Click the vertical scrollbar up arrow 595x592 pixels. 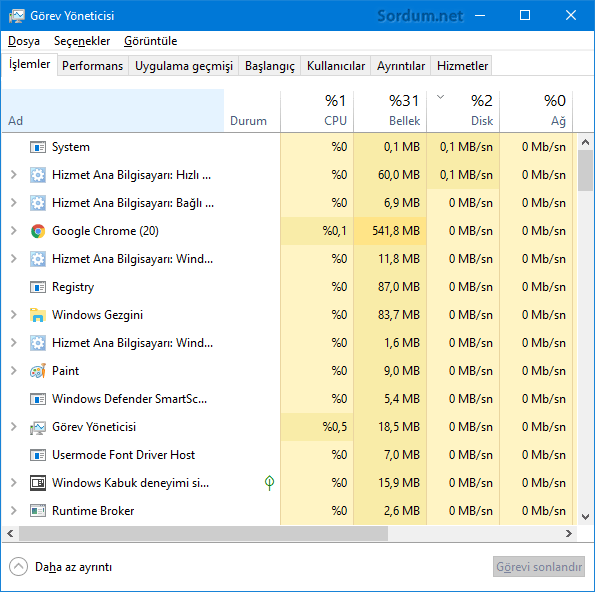click(586, 142)
